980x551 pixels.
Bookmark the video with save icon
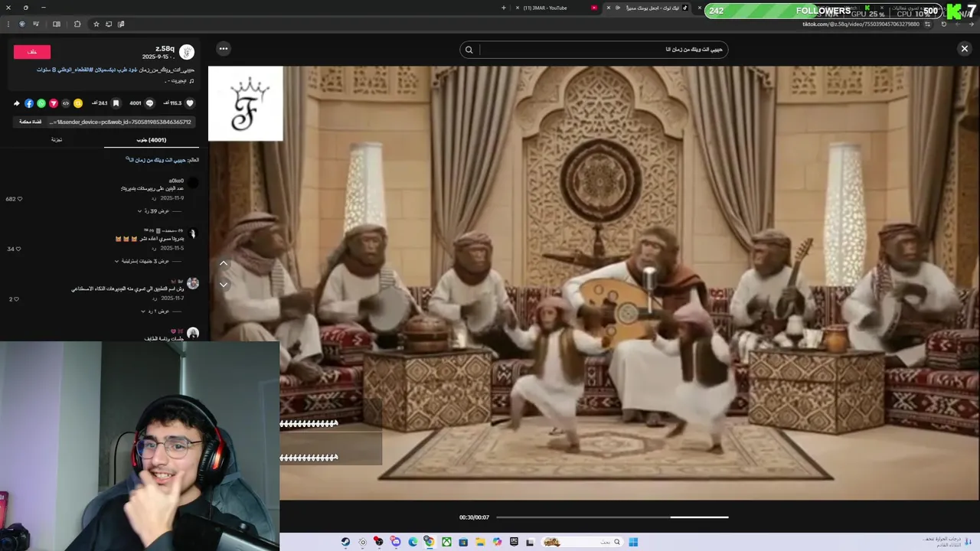click(116, 103)
